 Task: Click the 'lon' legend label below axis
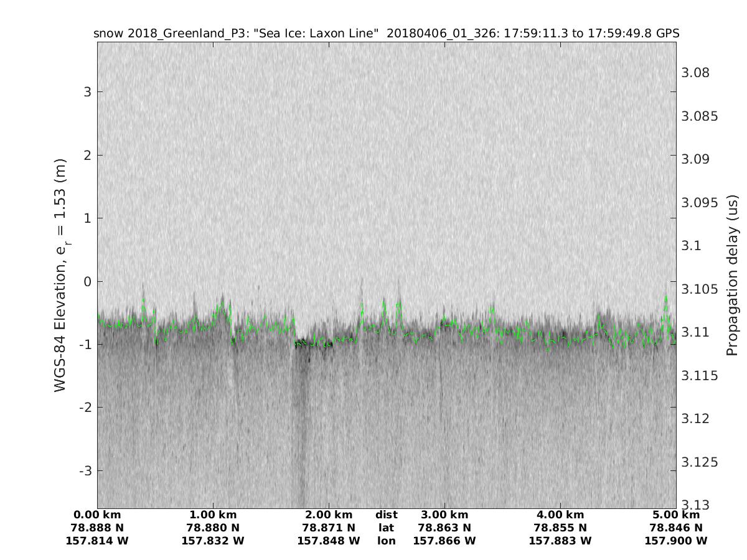tap(387, 541)
